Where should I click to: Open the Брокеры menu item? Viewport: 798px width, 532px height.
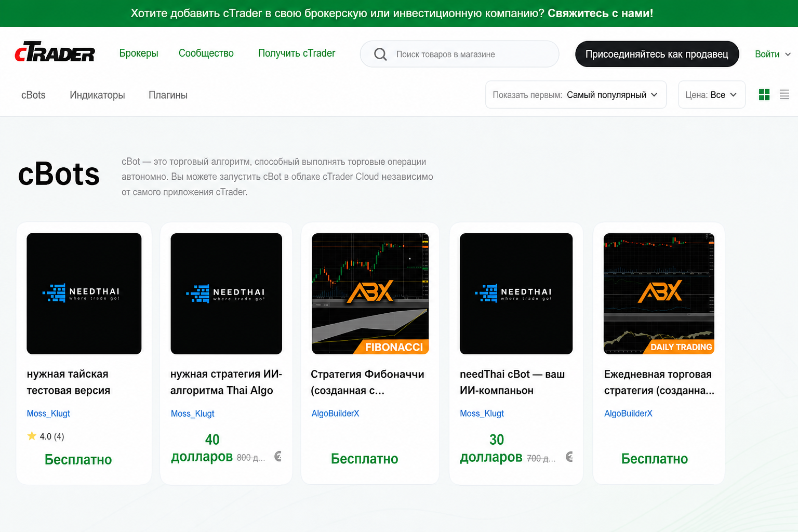[139, 53]
